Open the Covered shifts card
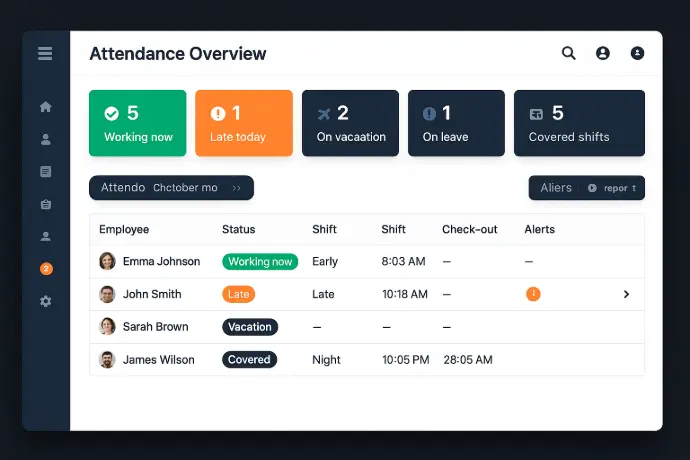The image size is (690, 460). click(x=579, y=123)
